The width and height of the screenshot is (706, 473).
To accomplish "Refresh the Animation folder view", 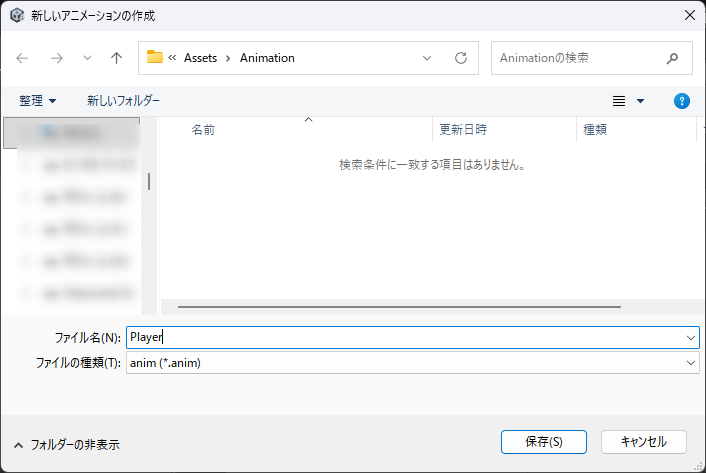I will point(461,58).
